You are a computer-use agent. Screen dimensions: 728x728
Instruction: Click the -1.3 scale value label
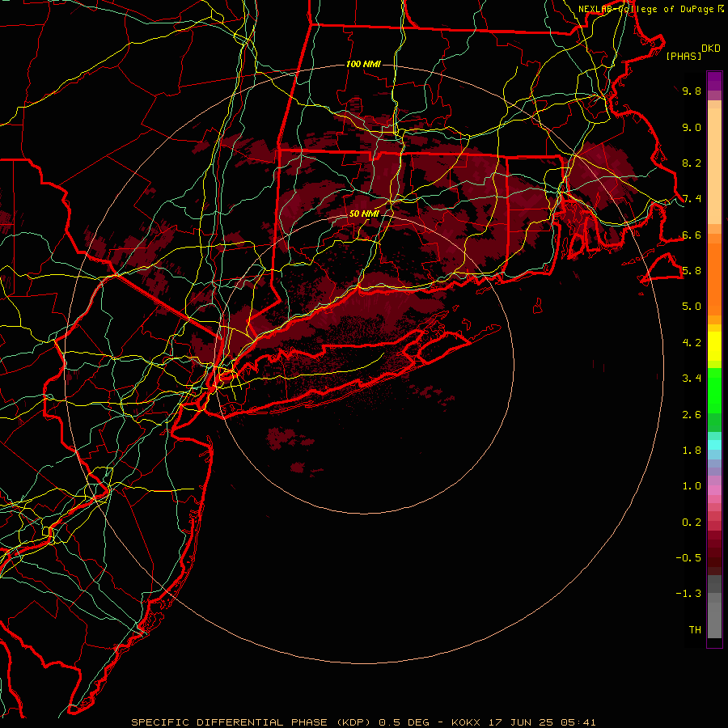pos(688,594)
